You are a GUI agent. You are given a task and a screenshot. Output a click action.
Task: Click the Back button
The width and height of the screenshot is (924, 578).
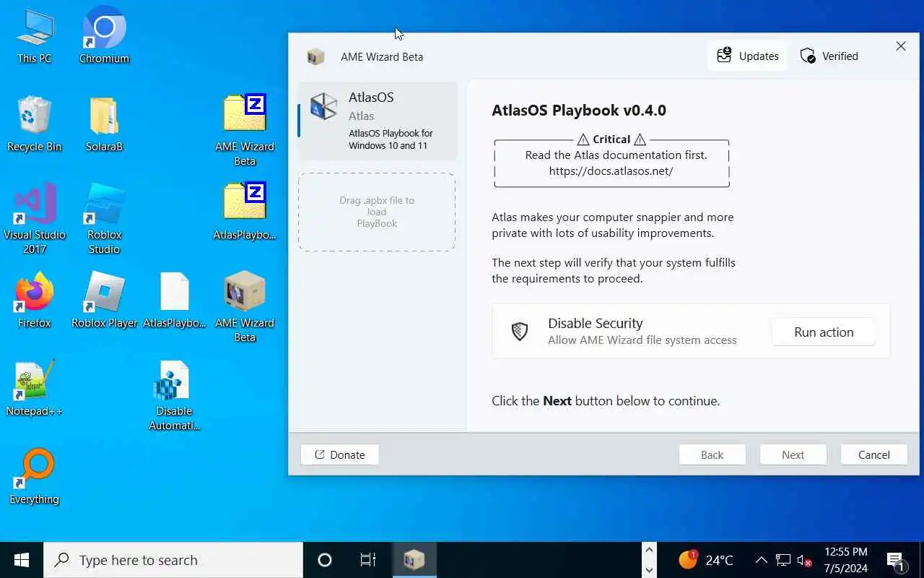click(x=712, y=454)
